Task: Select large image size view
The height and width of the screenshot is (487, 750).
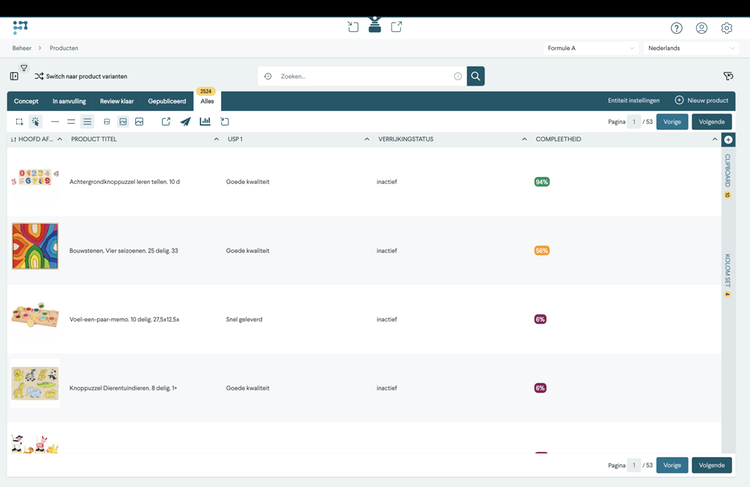Action: (x=139, y=122)
